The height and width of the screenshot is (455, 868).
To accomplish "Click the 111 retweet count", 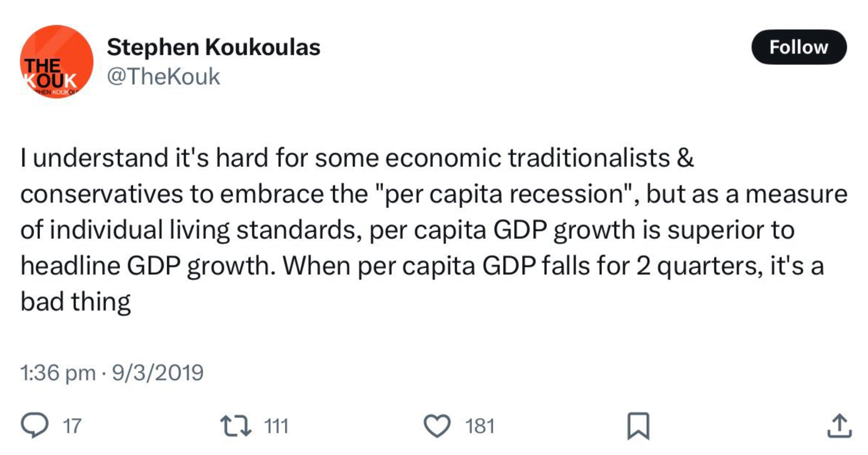I will pyautogui.click(x=276, y=426).
